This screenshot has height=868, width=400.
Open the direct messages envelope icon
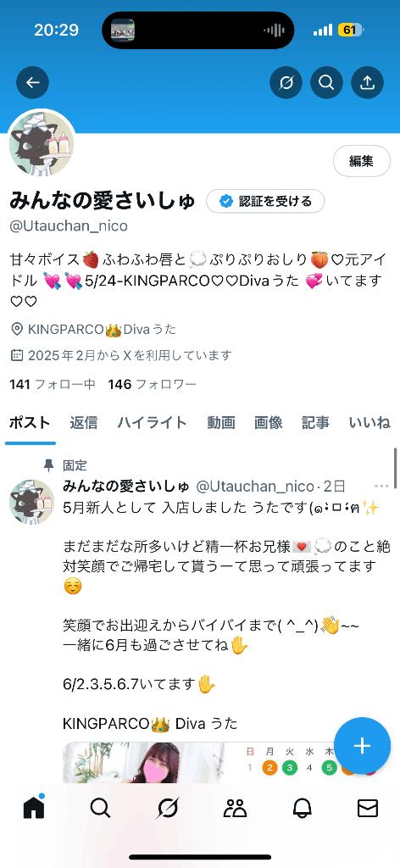click(x=367, y=809)
